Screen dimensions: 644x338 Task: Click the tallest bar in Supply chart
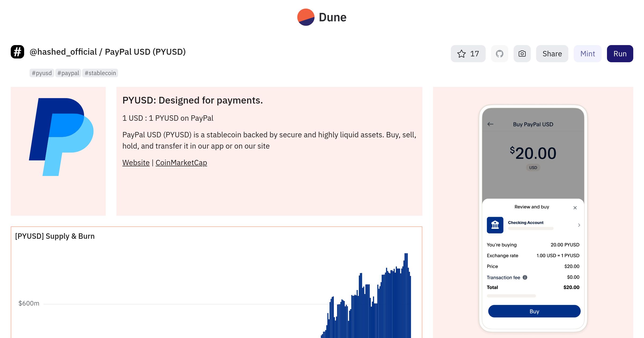click(406, 295)
